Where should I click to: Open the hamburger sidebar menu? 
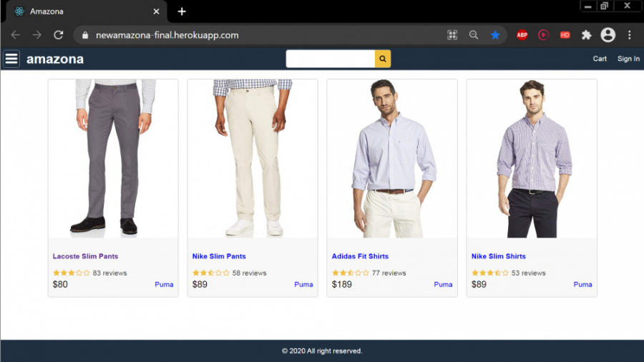click(x=11, y=59)
